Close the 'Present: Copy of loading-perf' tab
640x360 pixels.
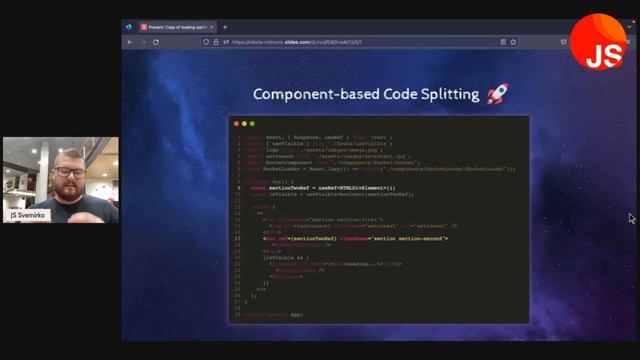(x=212, y=27)
